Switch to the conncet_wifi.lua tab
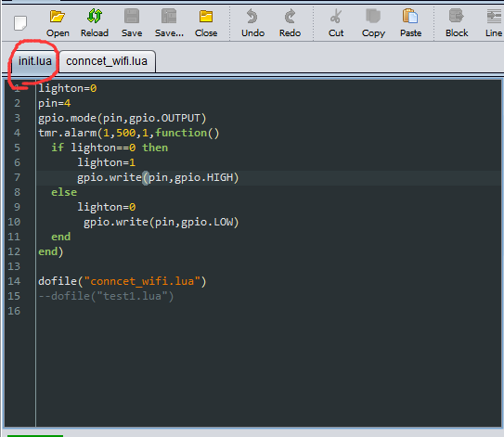The height and width of the screenshot is (437, 504). click(107, 61)
